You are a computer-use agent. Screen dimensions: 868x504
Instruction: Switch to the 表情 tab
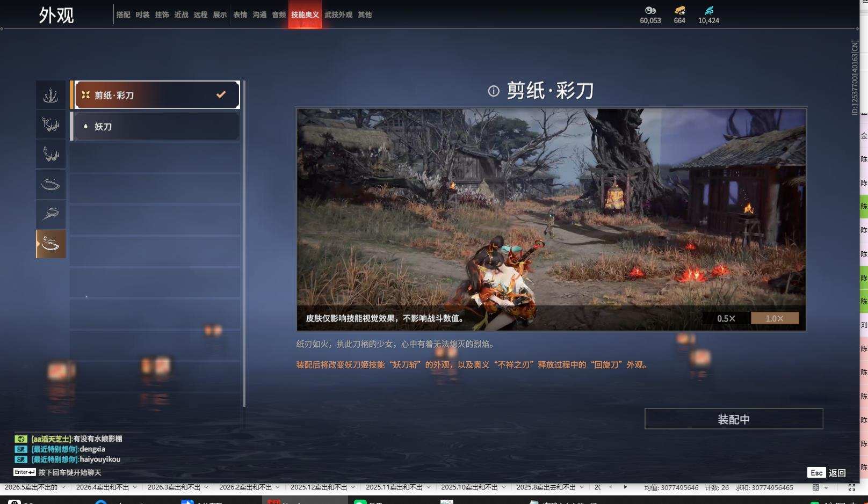[x=241, y=15]
